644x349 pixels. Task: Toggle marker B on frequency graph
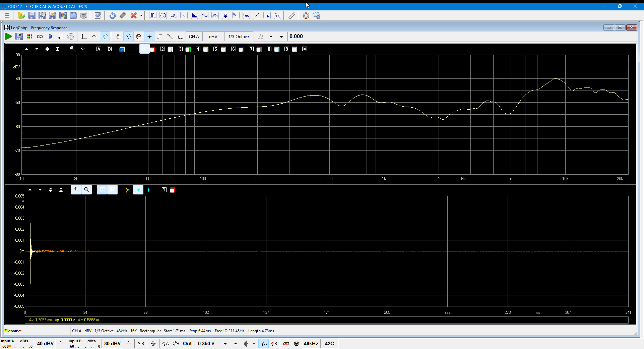[x=109, y=49]
